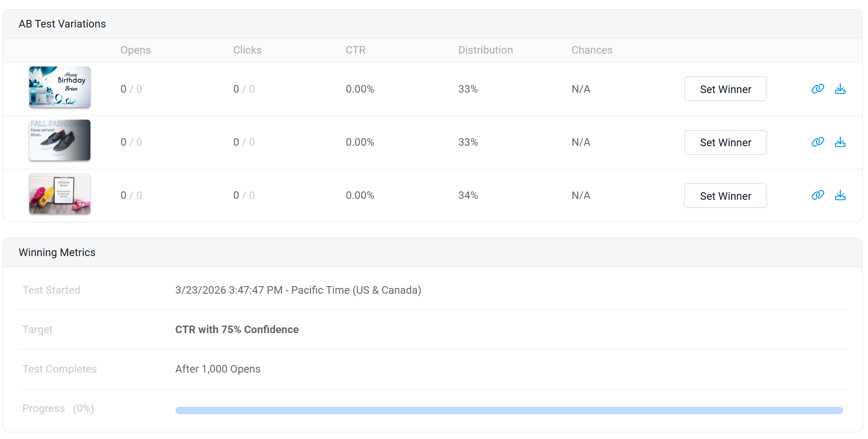This screenshot has height=439, width=868.
Task: Download the Fall Fashions variation
Action: click(x=840, y=142)
